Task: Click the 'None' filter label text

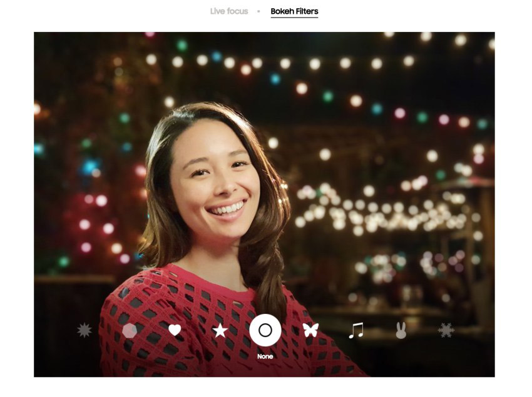Action: (265, 356)
